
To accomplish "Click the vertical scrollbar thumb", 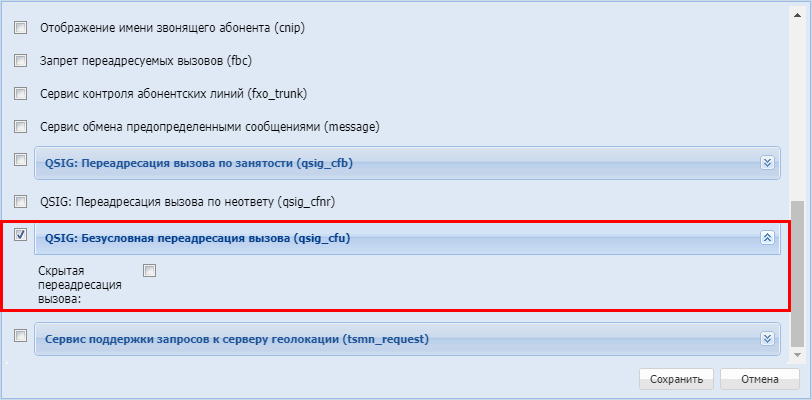I will (x=796, y=270).
